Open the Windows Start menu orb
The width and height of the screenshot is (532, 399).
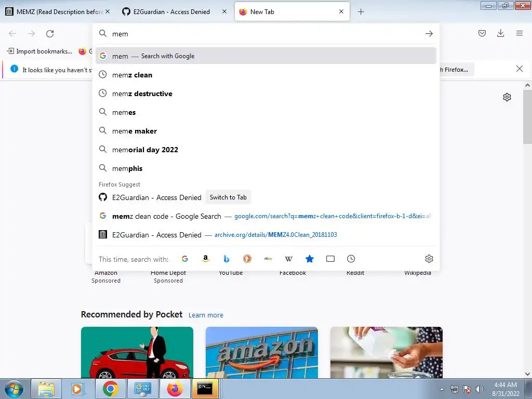(x=14, y=389)
